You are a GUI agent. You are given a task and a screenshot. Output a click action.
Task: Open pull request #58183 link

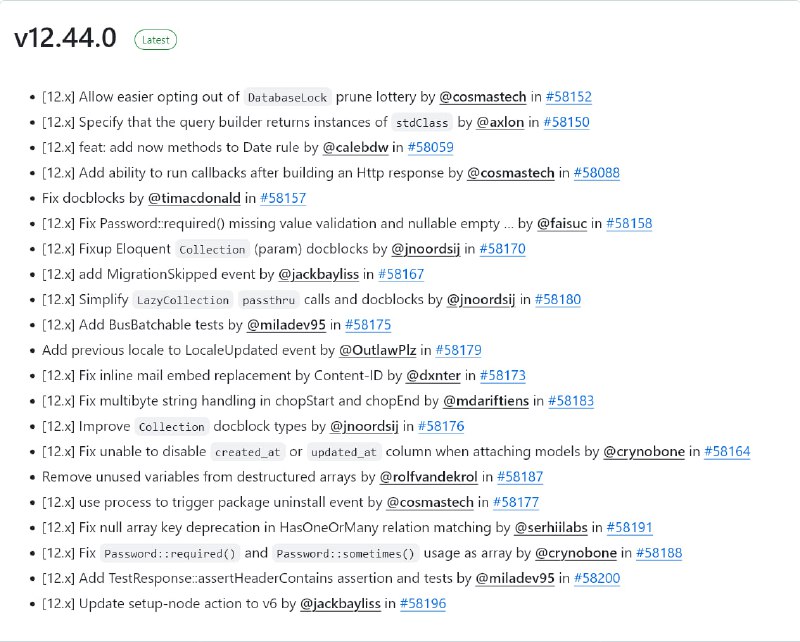tap(571, 401)
